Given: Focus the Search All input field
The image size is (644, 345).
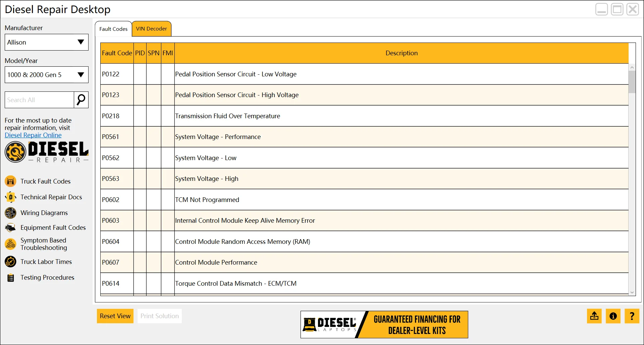Looking at the screenshot, I should coord(39,100).
